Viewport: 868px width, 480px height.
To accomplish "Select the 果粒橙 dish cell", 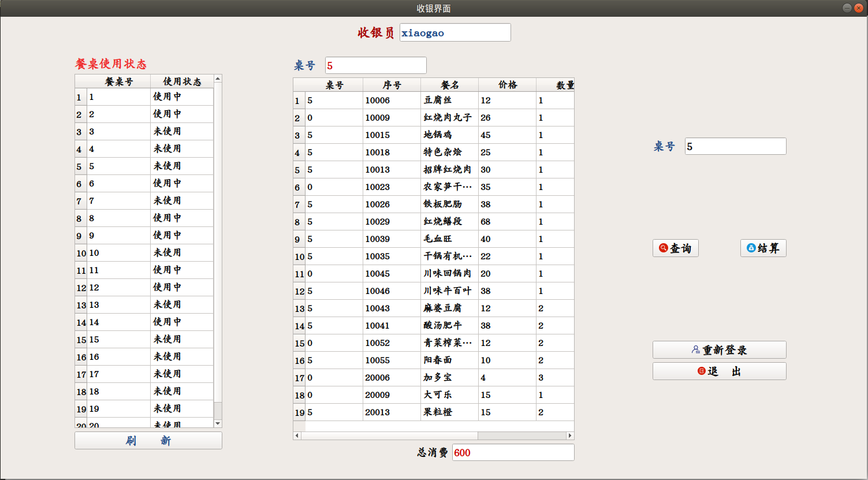I will pyautogui.click(x=450, y=412).
